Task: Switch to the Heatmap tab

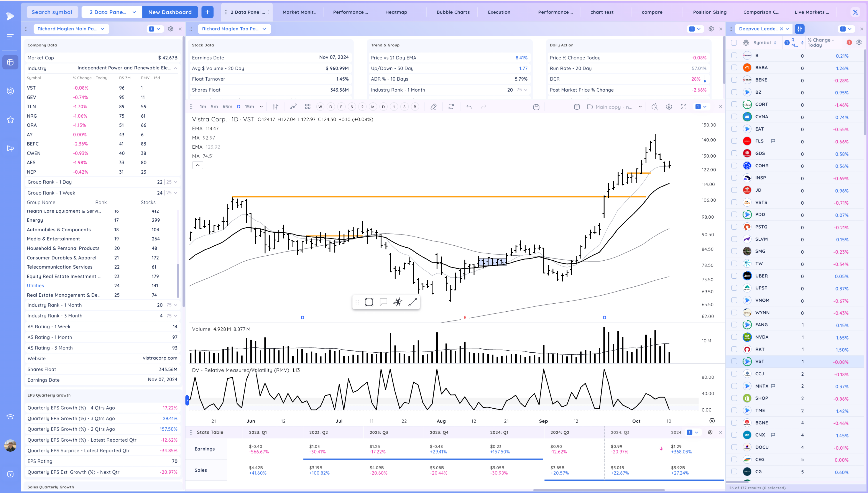Action: (396, 12)
